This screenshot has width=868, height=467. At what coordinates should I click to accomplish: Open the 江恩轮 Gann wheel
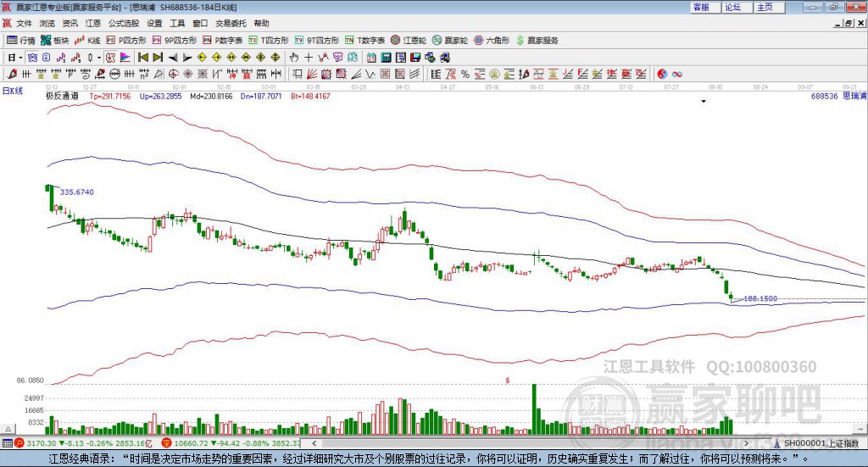tap(408, 41)
